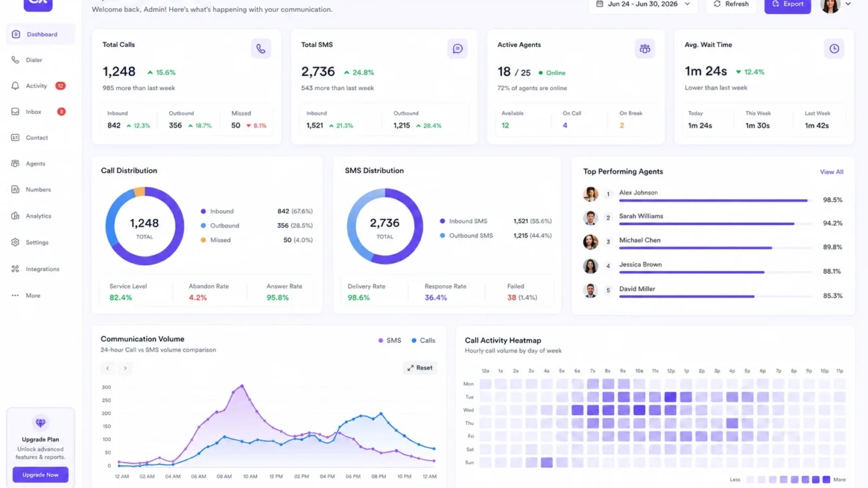Screen dimensions: 868x488
Task: Click the Inbox tray icon in sidebar
Action: pyautogui.click(x=15, y=112)
